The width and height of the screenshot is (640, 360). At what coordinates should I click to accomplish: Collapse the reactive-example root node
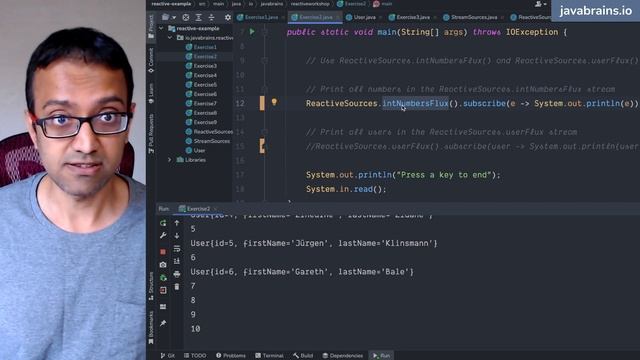(x=161, y=29)
